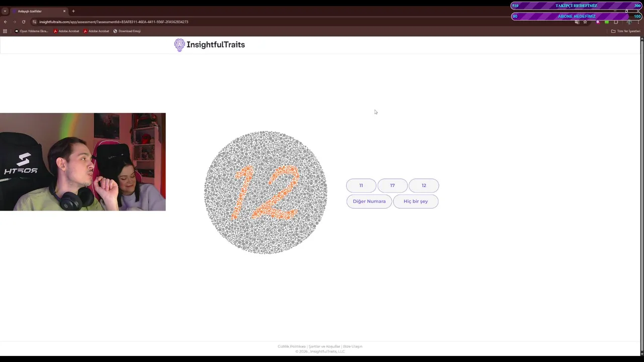Close the Anlayışlı özellikler tab
This screenshot has width=644, height=362.
click(x=64, y=11)
